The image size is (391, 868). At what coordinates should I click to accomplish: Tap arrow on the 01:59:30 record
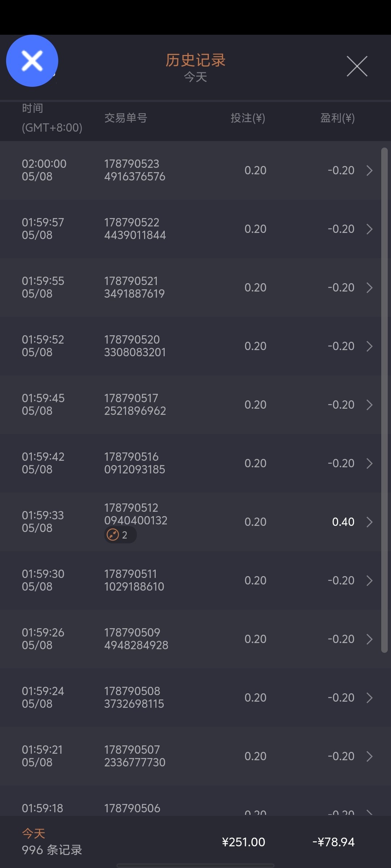[369, 580]
